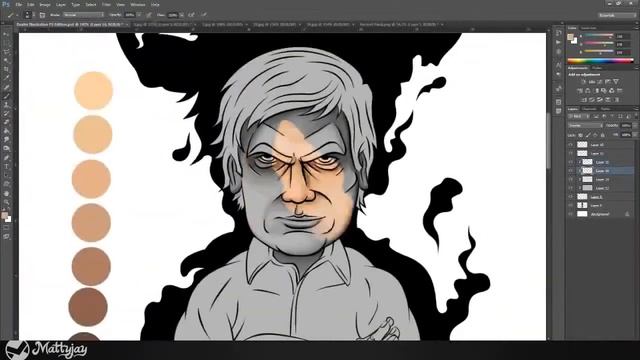
Task: Select the Brush tool in the tools panel
Action: (x=7, y=96)
